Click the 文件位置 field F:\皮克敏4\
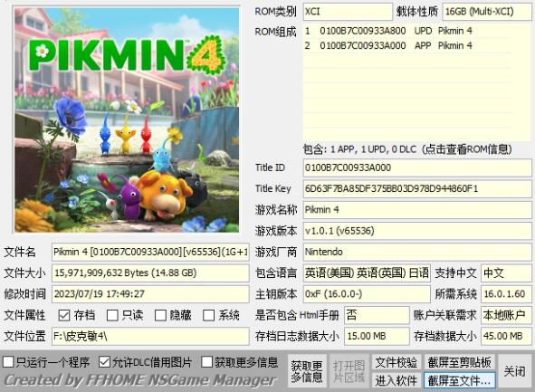This screenshot has height=392, width=535. pyautogui.click(x=150, y=337)
